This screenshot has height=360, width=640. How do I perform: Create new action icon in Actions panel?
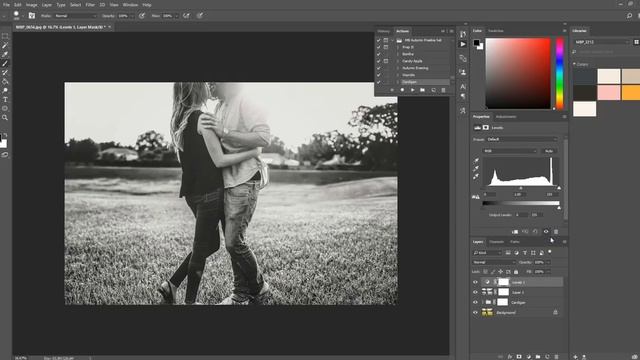click(433, 90)
